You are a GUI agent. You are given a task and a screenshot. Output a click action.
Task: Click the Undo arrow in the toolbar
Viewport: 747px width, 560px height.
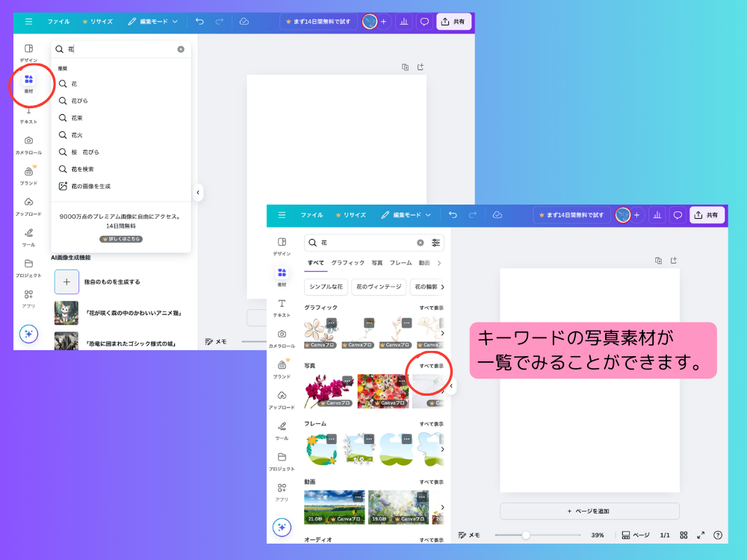(453, 215)
